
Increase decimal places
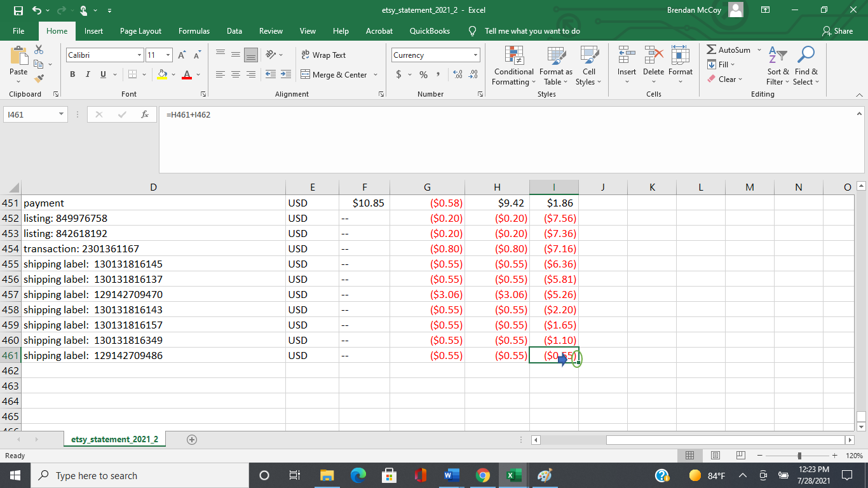tap(458, 75)
